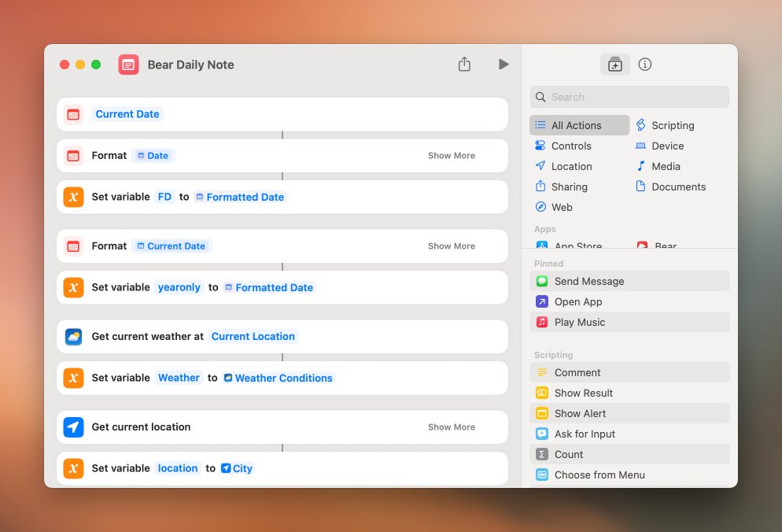Image resolution: width=782 pixels, height=532 pixels.
Task: Click the Date variable token in Format action
Action: point(153,155)
